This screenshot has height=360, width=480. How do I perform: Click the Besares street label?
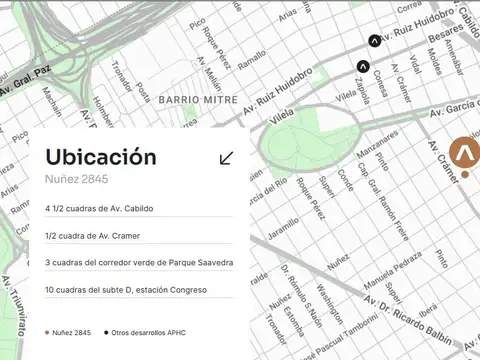click(446, 33)
